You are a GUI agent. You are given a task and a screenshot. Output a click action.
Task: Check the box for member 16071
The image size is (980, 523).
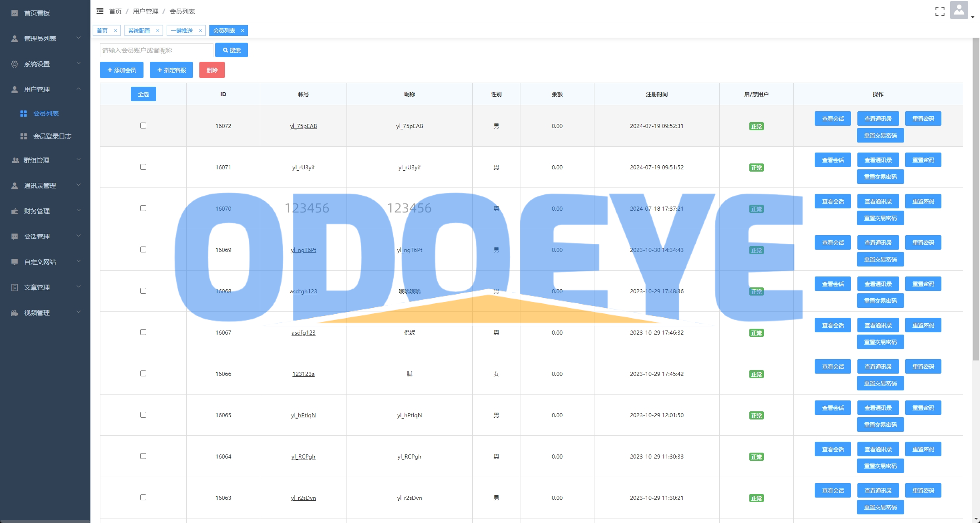coord(143,167)
